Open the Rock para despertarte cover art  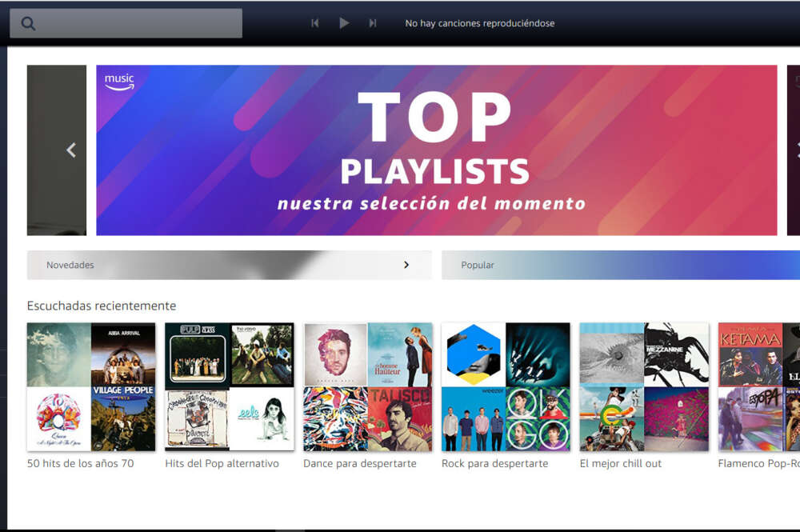coord(506,386)
